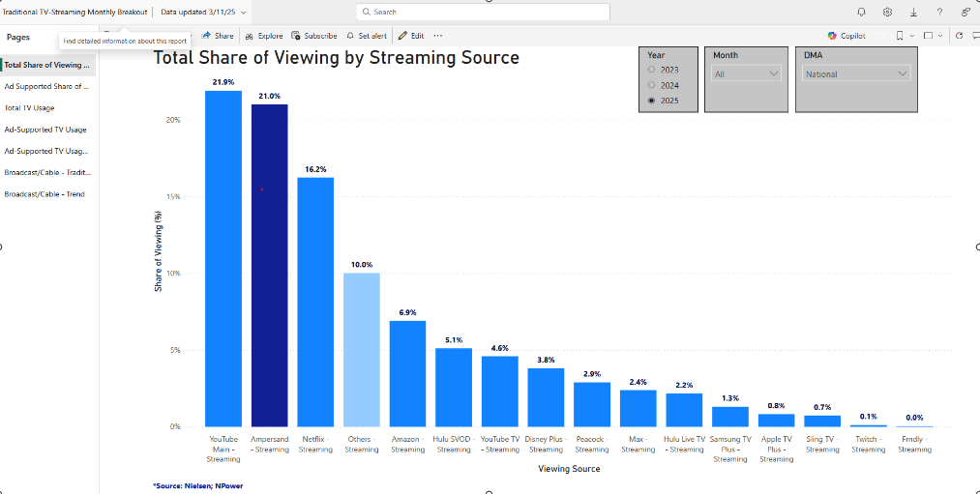Click the refresh visuals icon

coord(959,36)
